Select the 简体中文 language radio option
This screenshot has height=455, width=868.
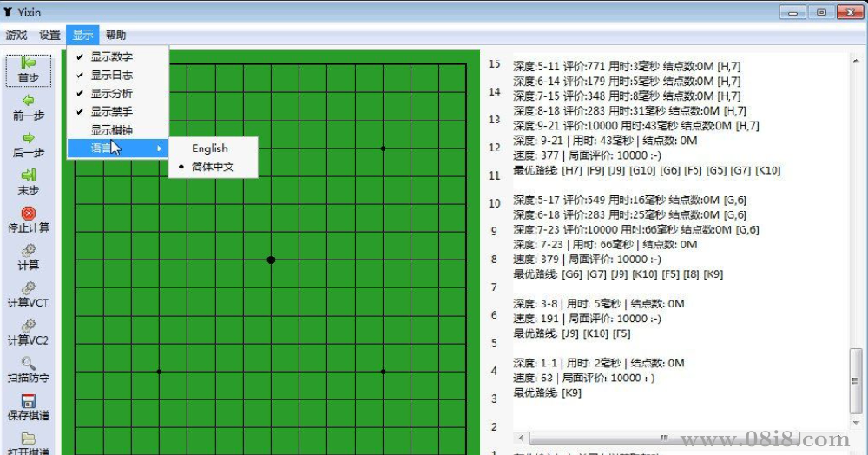(x=213, y=167)
